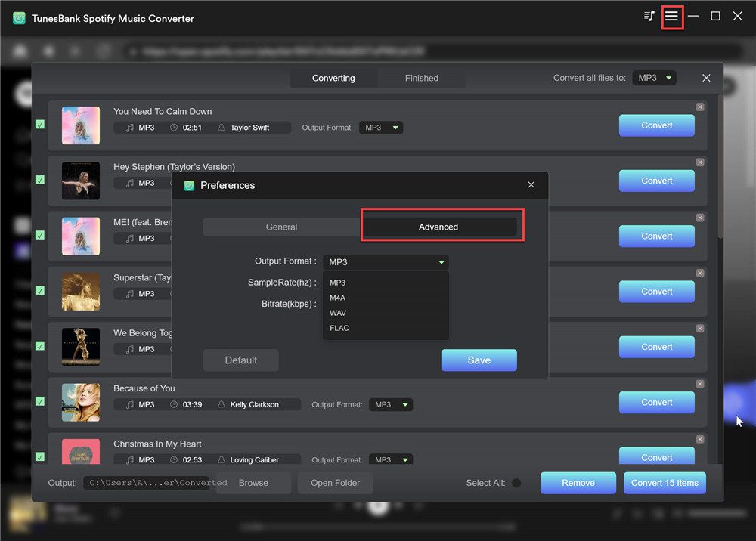Remove You Need To Calm Down row
This screenshot has width=756, height=541.
(x=700, y=107)
